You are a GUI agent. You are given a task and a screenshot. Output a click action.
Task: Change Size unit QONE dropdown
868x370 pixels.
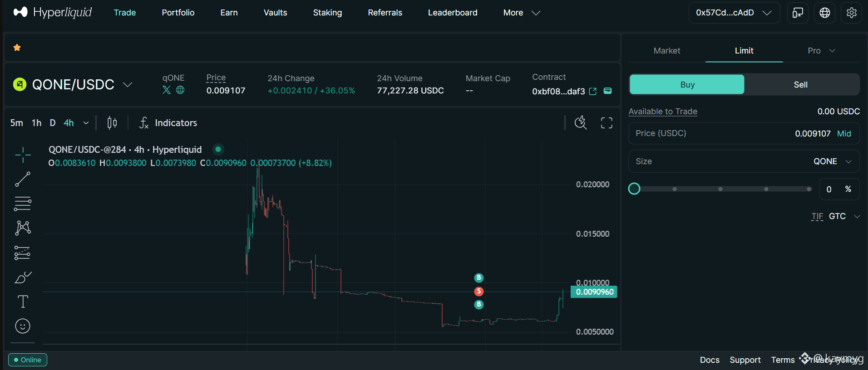pyautogui.click(x=833, y=161)
